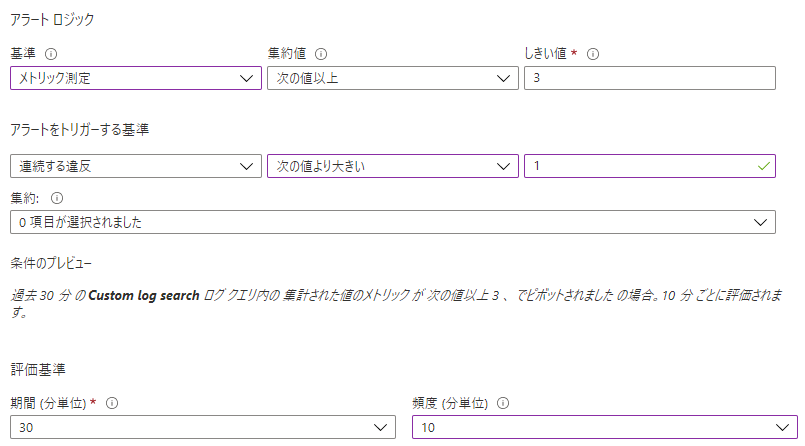This screenshot has height=446, width=805.
Task: Show info tooltip next to 基準 label
Action: click(x=51, y=54)
